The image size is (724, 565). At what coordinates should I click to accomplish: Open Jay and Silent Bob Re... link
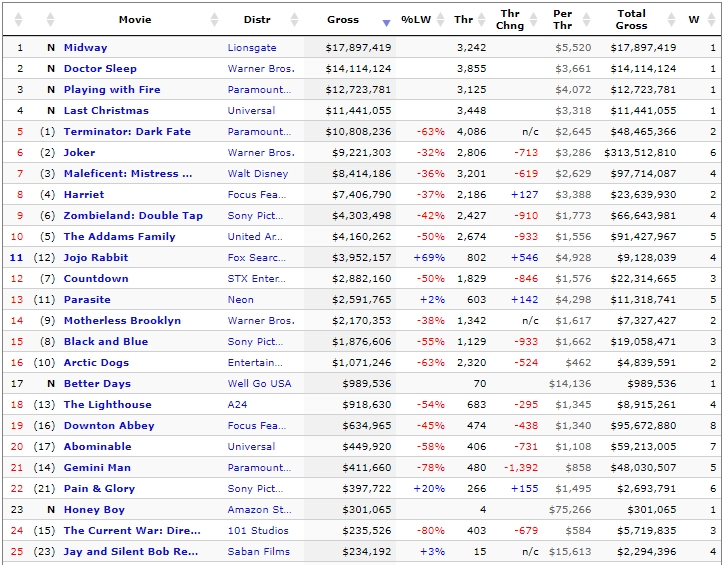131,552
